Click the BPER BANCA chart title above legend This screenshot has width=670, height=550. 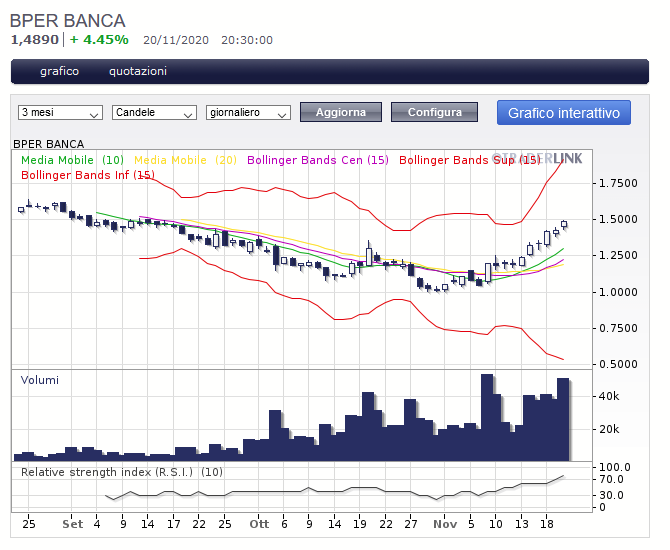[x=49, y=144]
